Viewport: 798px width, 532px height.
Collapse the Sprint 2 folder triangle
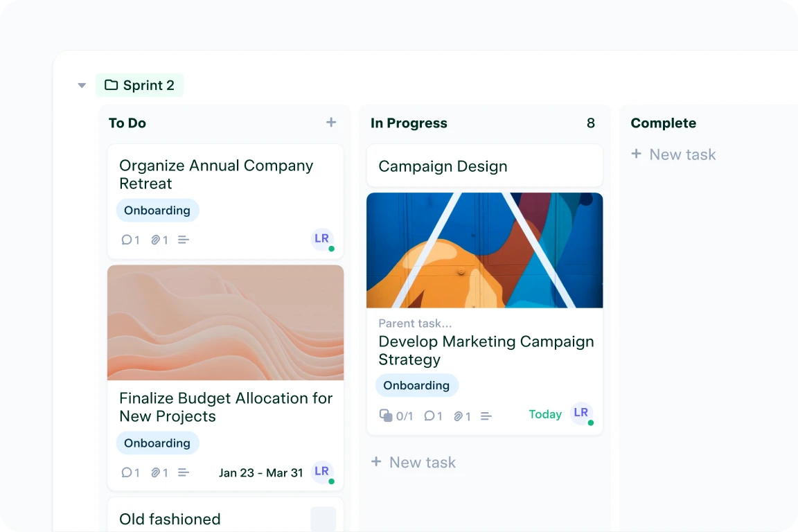click(x=82, y=85)
